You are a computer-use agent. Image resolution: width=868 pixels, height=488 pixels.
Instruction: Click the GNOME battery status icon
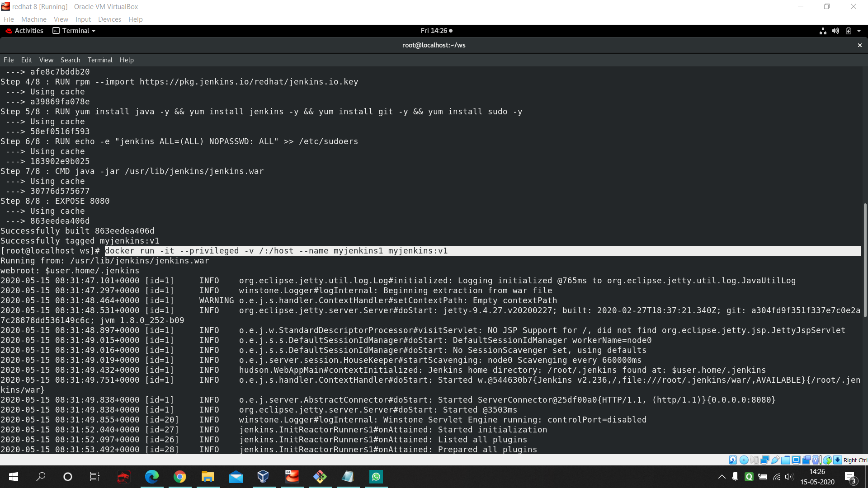(x=848, y=31)
